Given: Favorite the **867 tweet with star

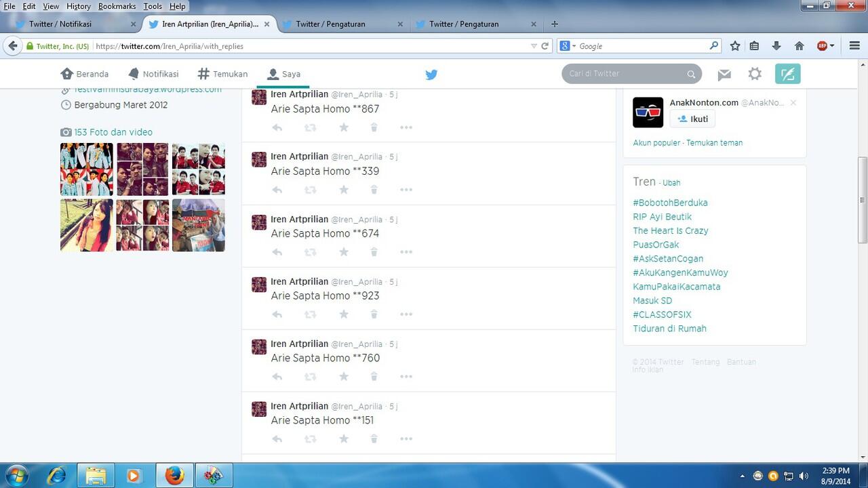Looking at the screenshot, I should pyautogui.click(x=344, y=127).
